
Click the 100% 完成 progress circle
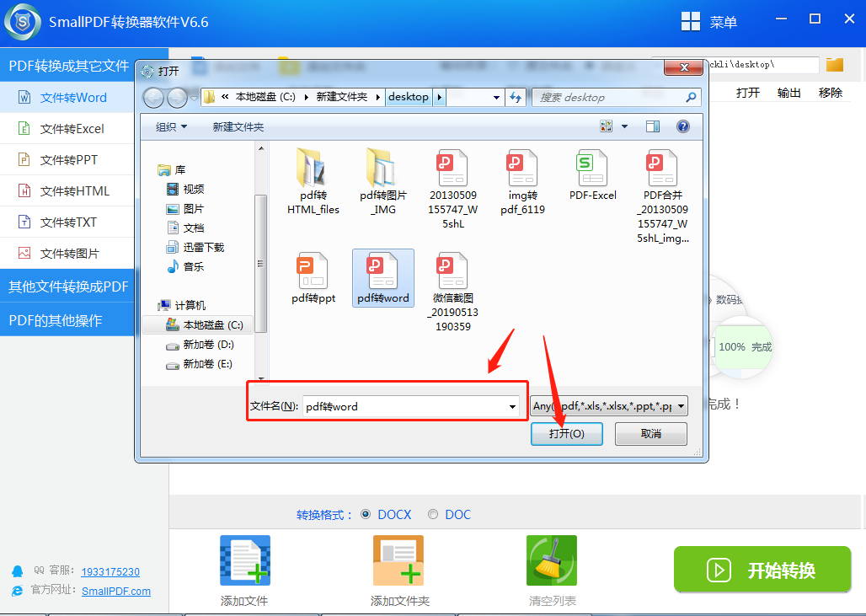coord(744,346)
